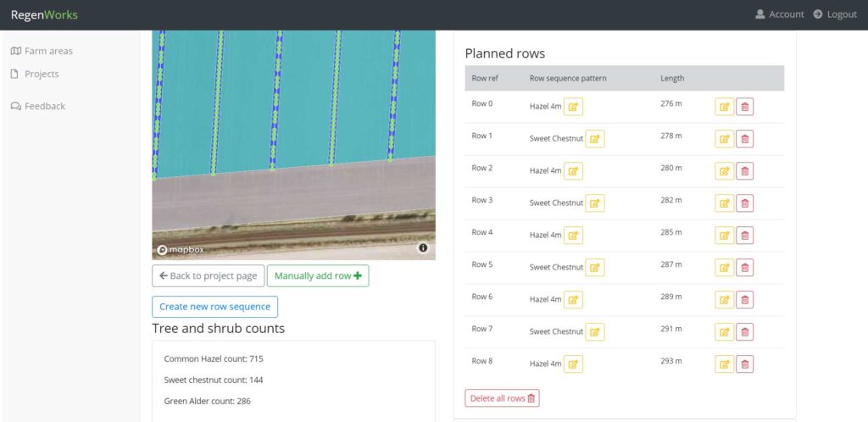Select the '293 m' length value
The width and height of the screenshot is (868, 422).
tap(671, 361)
